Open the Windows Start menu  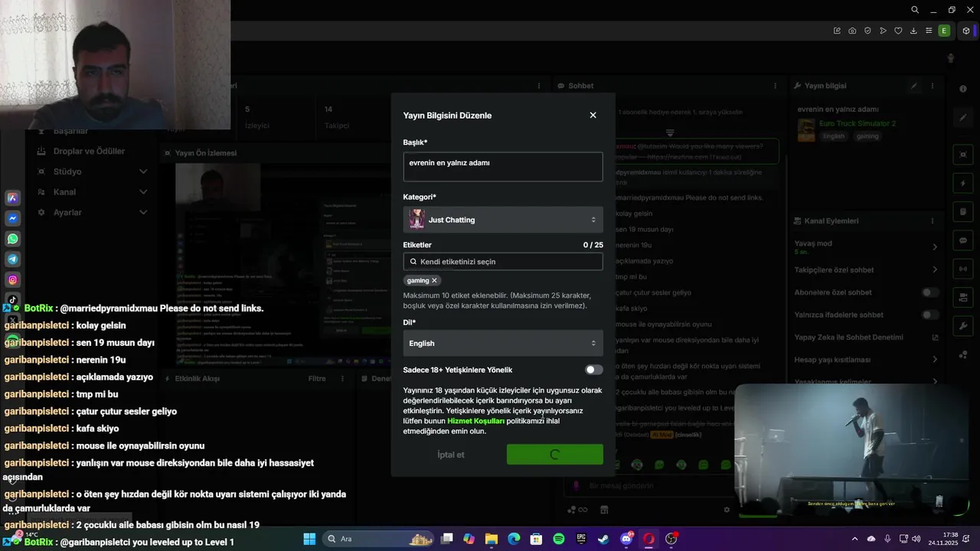[x=309, y=539]
